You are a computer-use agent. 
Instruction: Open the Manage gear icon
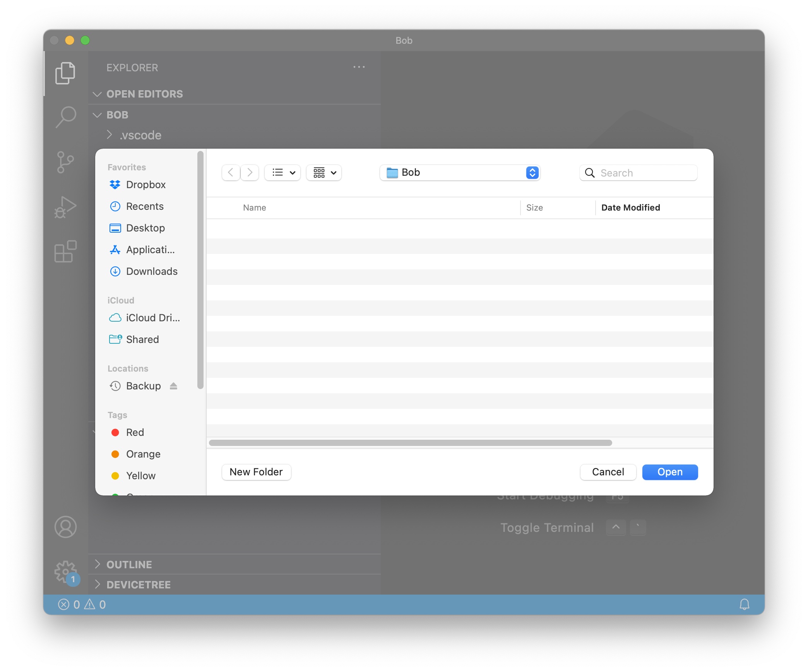[65, 571]
